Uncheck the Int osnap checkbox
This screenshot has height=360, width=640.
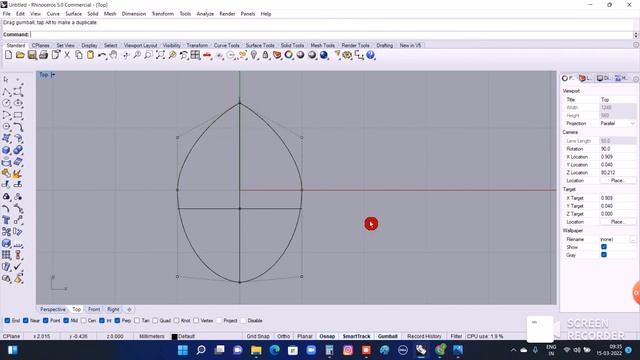(x=102, y=320)
